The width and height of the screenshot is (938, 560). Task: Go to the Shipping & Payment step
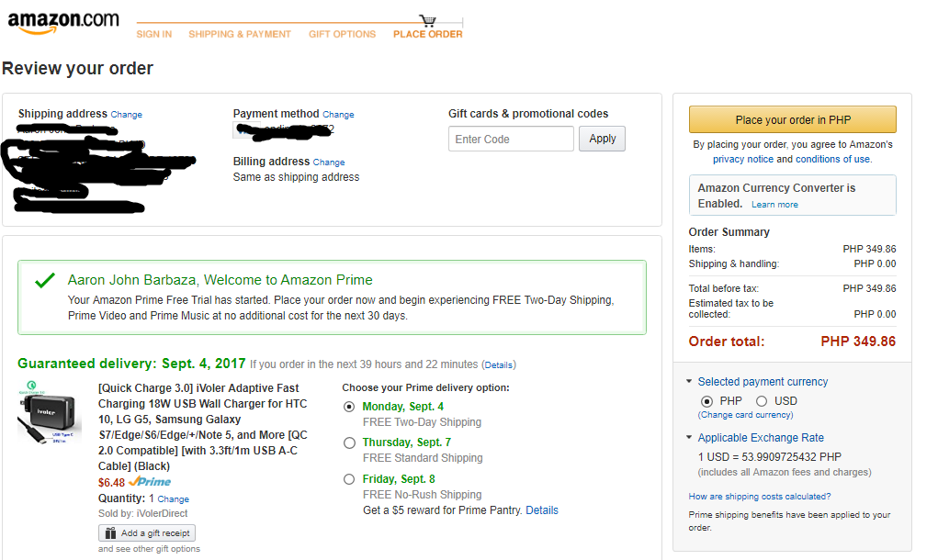pos(240,34)
